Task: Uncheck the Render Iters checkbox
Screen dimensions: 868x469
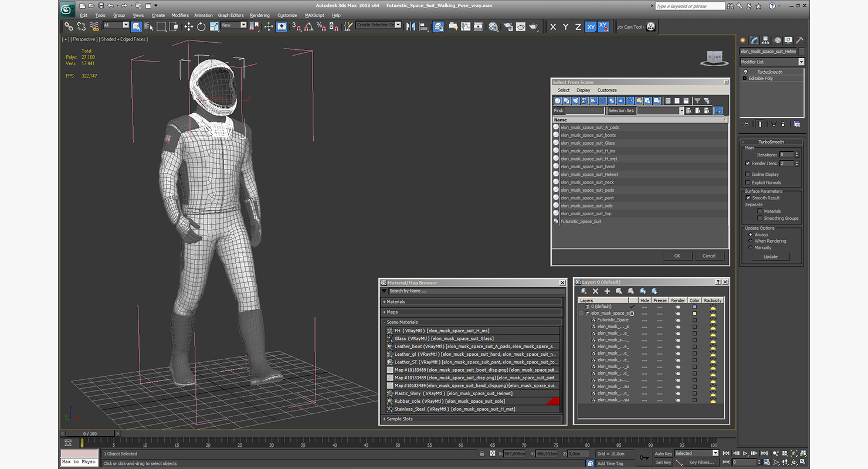Action: (748, 164)
